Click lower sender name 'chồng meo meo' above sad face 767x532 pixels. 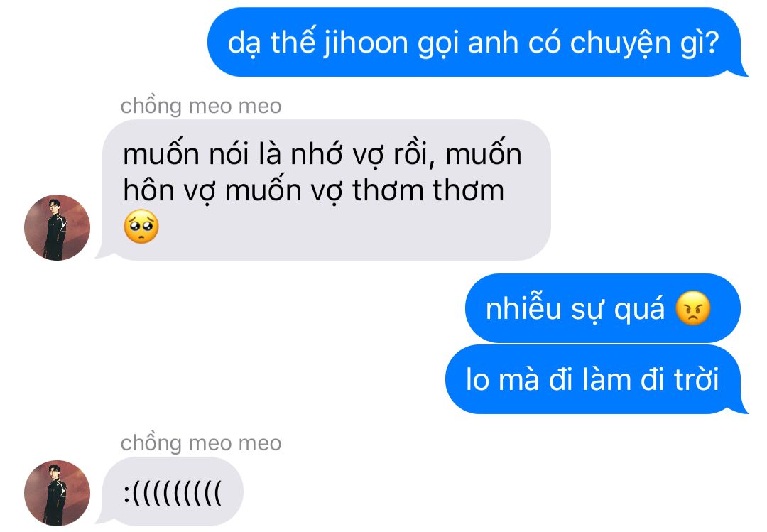point(201,443)
